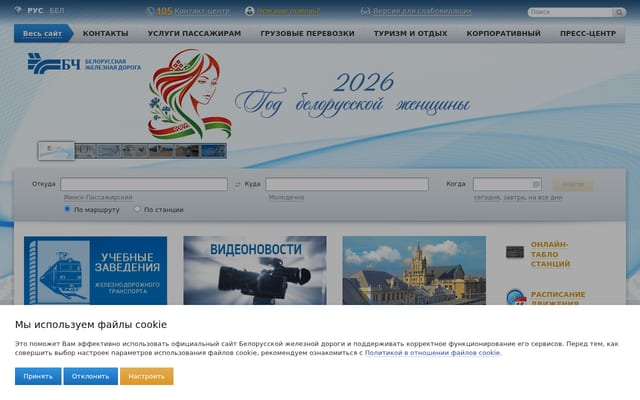Image resolution: width=640 pixels, height=400 pixels.
Task: Select the fifth slider thumbnail
Action: click(161, 151)
